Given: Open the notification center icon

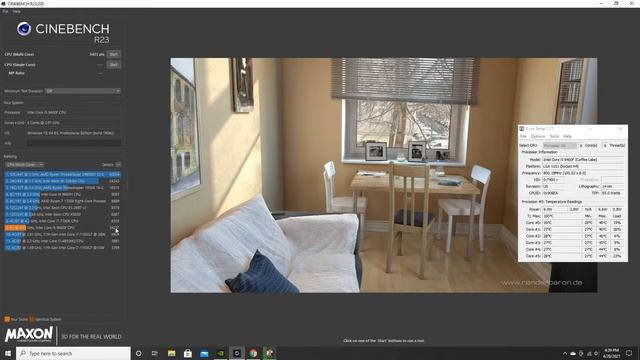Looking at the screenshot, I should 629,353.
